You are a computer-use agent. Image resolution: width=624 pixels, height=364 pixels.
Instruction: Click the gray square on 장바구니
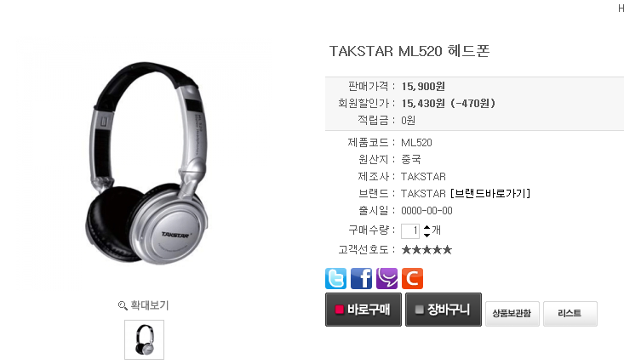coord(419,310)
